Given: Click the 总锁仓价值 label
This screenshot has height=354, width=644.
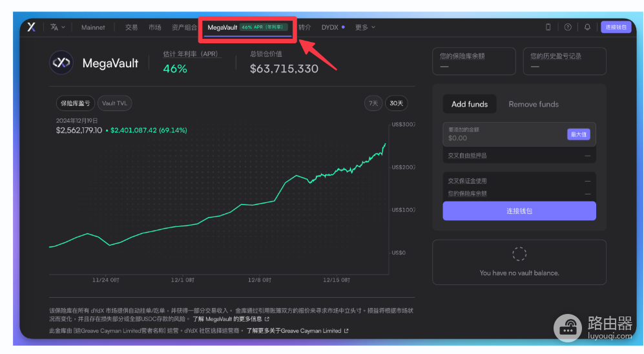Looking at the screenshot, I should point(265,54).
